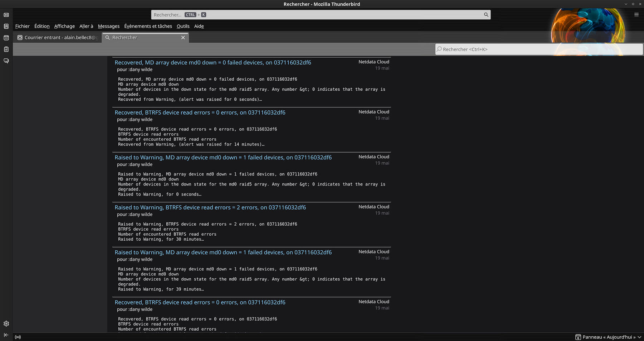Open the Aller à menu

pos(86,26)
